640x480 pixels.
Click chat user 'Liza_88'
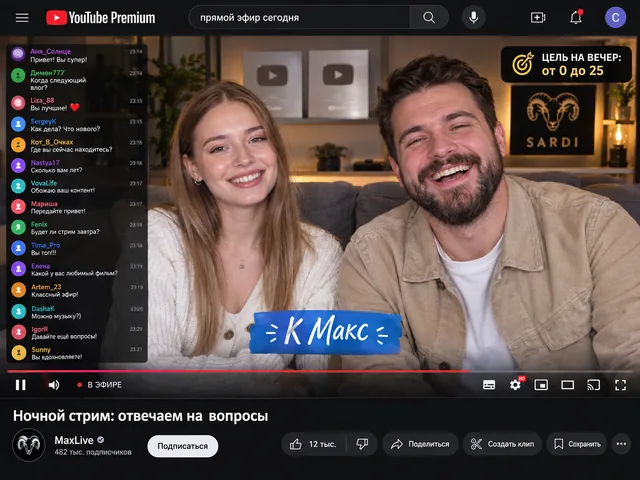tap(42, 100)
